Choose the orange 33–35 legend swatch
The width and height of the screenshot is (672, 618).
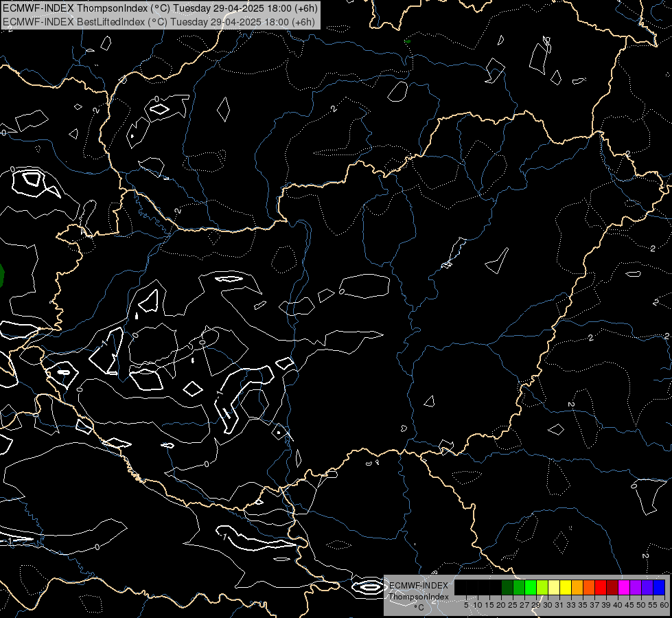point(577,587)
